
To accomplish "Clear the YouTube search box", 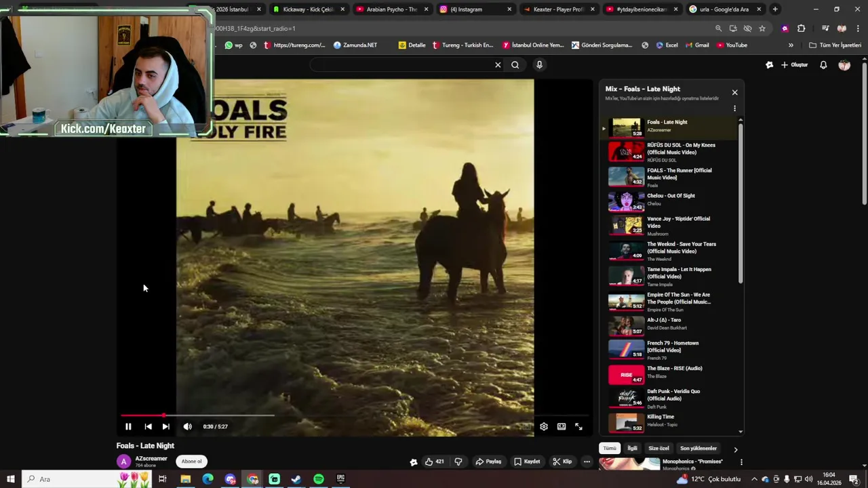I will pyautogui.click(x=498, y=65).
